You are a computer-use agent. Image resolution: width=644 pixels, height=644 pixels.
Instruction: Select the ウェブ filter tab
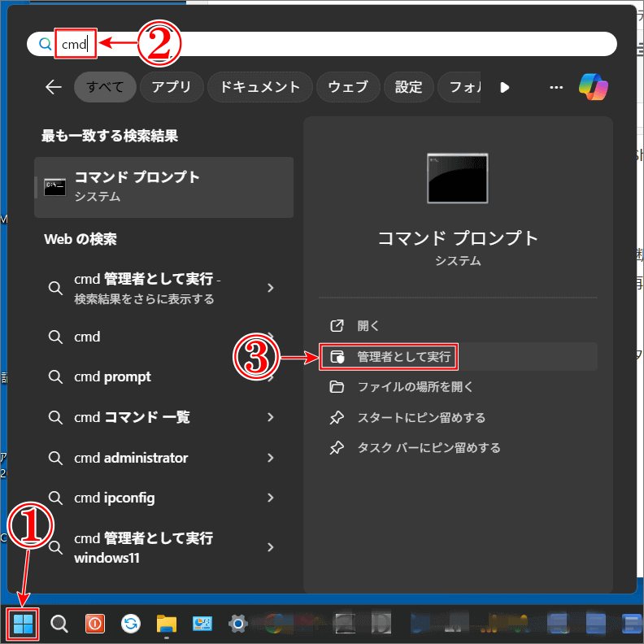tap(348, 87)
